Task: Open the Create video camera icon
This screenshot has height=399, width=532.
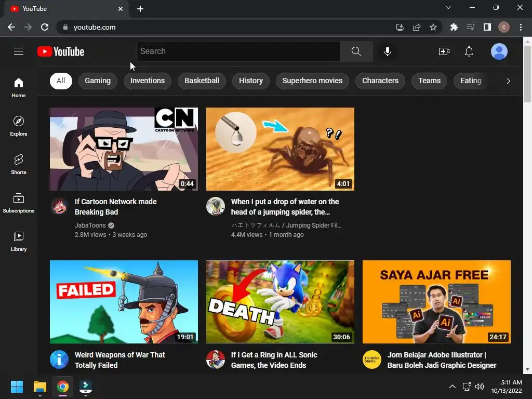Action: 444,51
